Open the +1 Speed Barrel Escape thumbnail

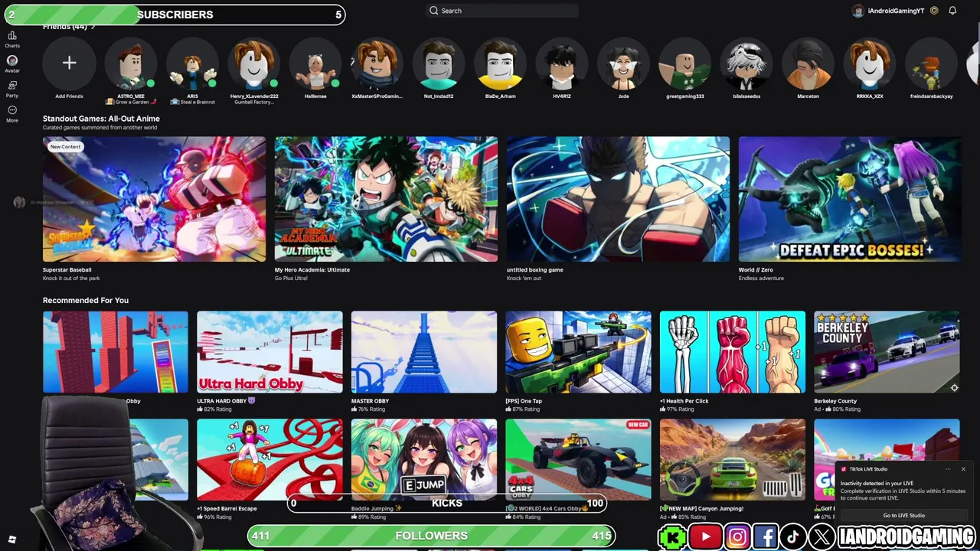point(269,459)
